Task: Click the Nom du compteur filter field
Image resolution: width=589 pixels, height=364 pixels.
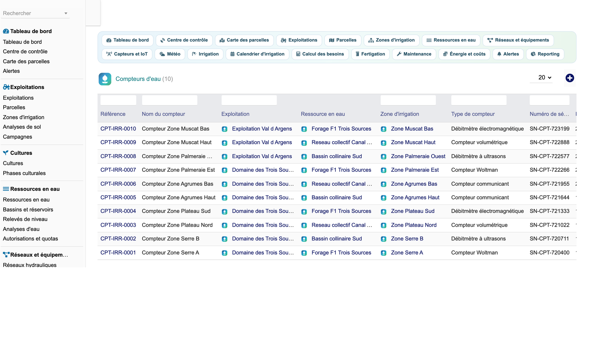Action: pos(169,100)
